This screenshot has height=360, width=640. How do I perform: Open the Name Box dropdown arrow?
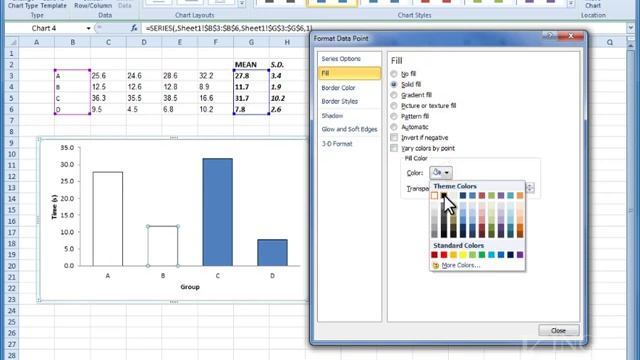click(x=88, y=28)
